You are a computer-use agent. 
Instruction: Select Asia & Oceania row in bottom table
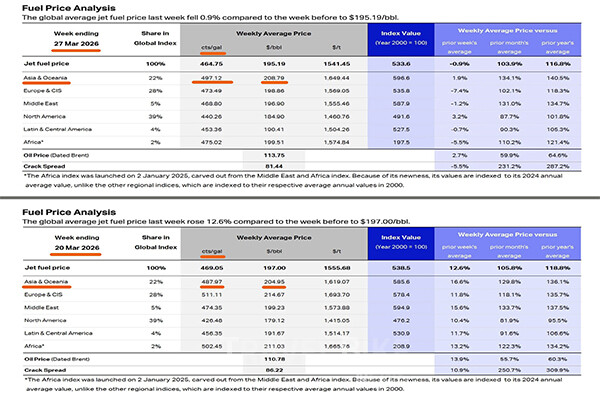click(302, 282)
